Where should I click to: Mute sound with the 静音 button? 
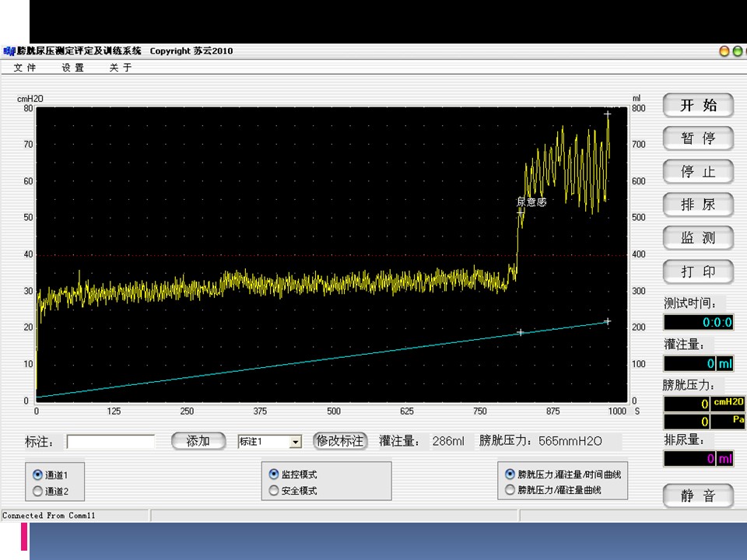[698, 495]
